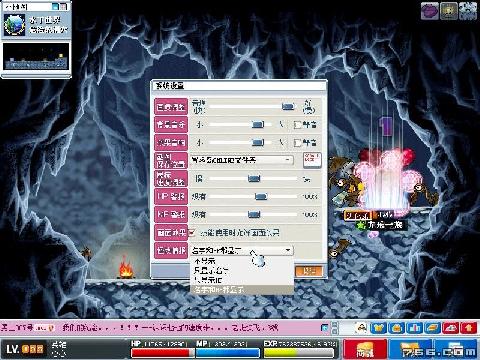
Task: Click the orange confirm button in settings dialog
Action: [309, 271]
